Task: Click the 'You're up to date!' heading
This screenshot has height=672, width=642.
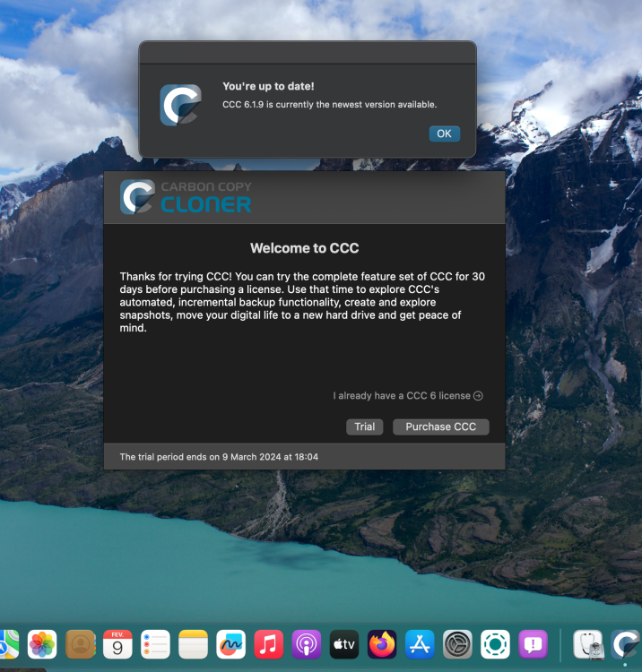Action: pos(268,86)
